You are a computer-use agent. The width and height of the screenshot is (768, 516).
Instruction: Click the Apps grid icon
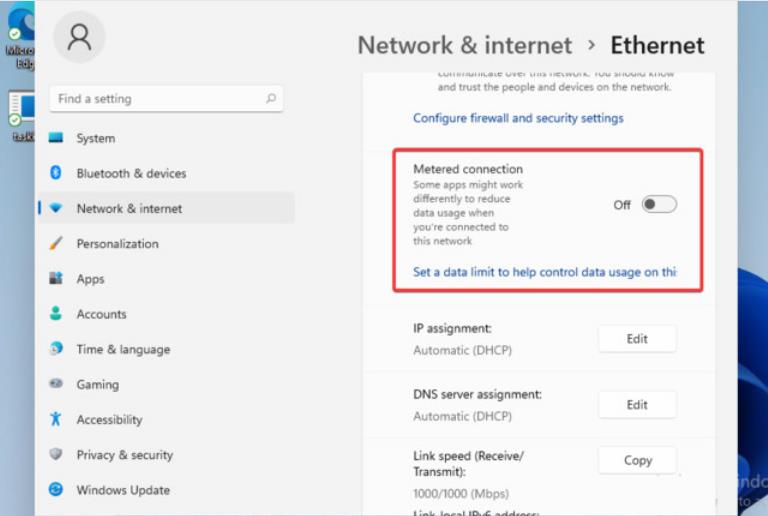56,279
